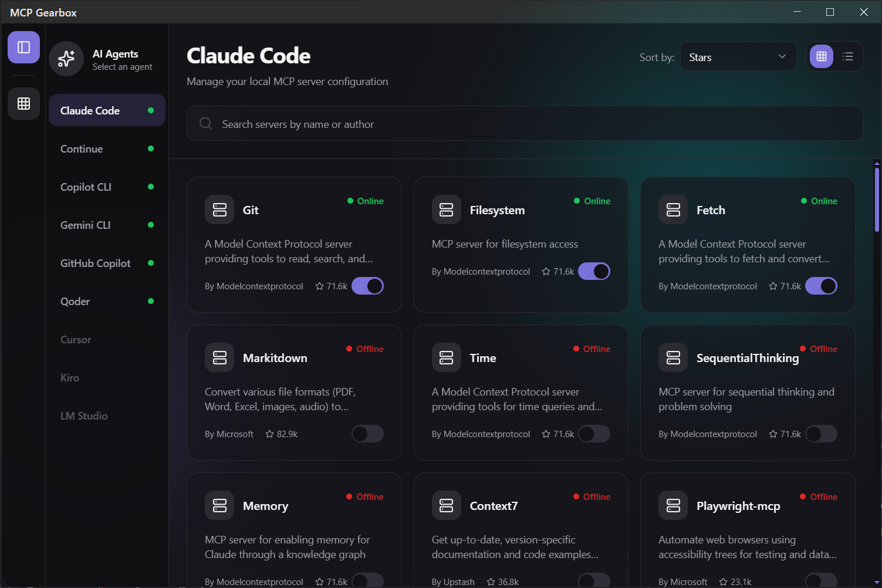Click the Context7 server icon
Image resolution: width=882 pixels, height=588 pixels.
tap(447, 505)
